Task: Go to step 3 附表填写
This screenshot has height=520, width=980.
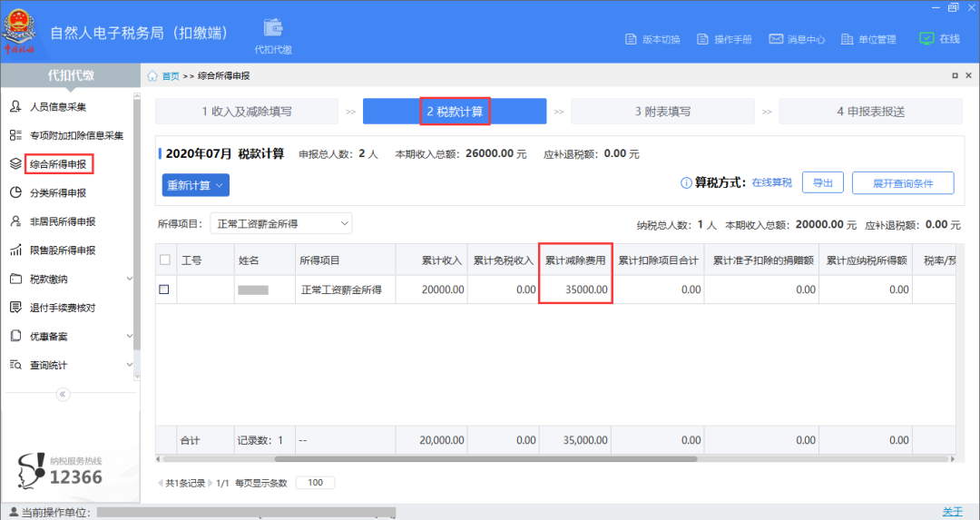Action: click(x=662, y=112)
